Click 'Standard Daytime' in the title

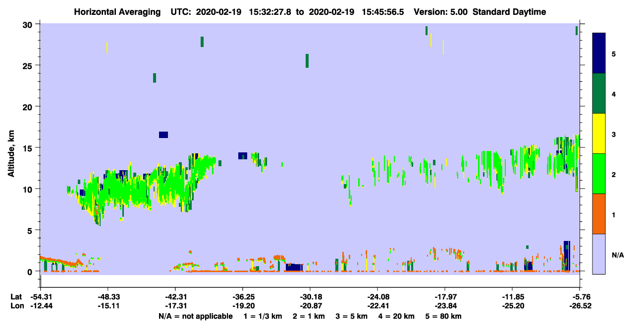coord(509,12)
